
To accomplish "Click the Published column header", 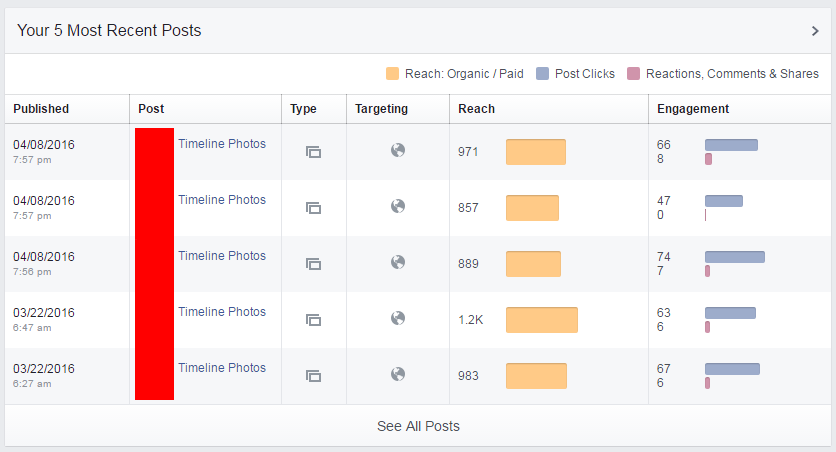I will point(41,109).
